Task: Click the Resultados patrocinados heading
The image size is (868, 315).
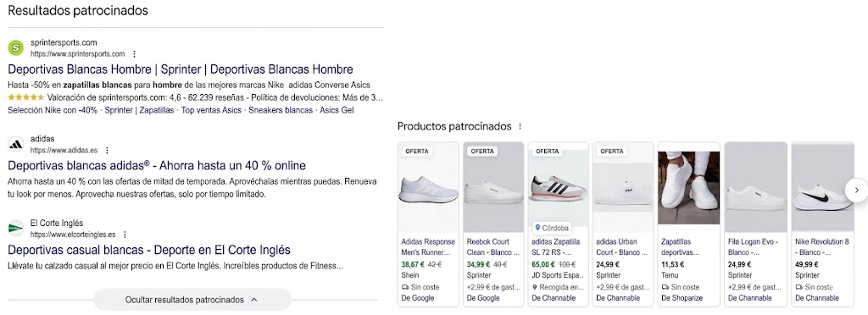Action: [x=78, y=10]
